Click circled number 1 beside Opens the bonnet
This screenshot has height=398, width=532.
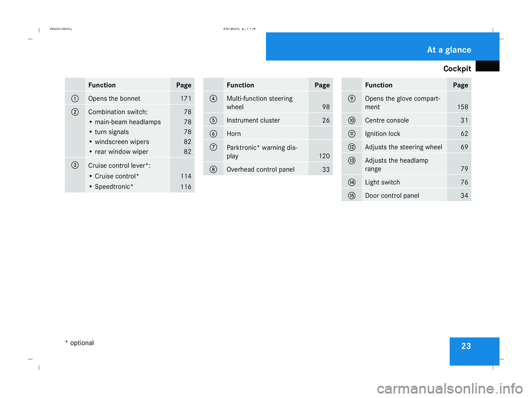pyautogui.click(x=75, y=99)
